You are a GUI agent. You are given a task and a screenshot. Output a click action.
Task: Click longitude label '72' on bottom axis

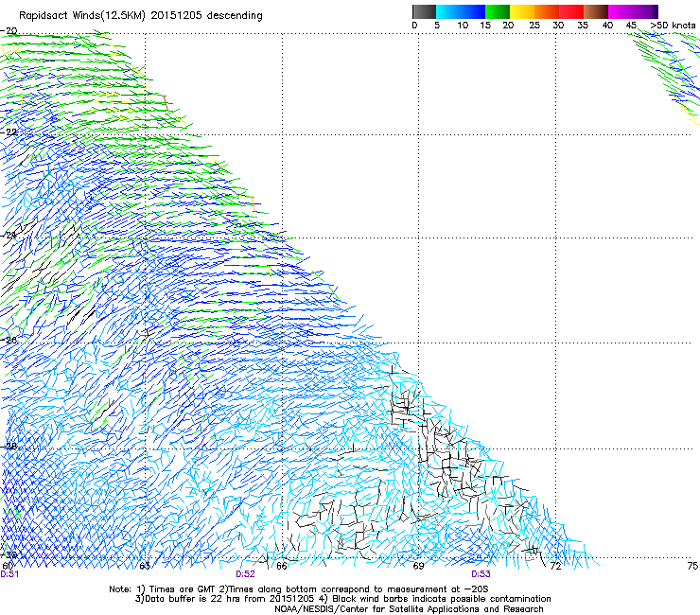pos(555,566)
